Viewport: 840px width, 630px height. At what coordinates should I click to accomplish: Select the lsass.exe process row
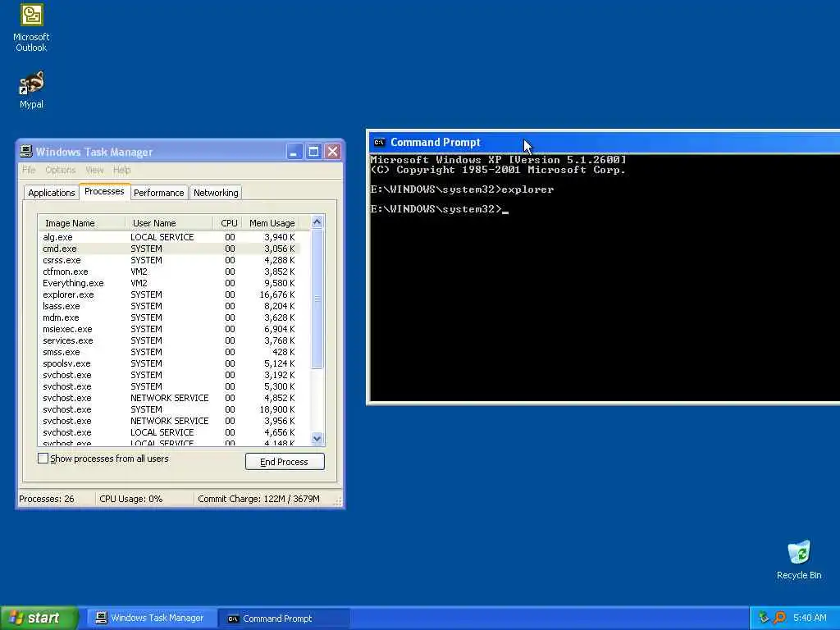coord(169,306)
